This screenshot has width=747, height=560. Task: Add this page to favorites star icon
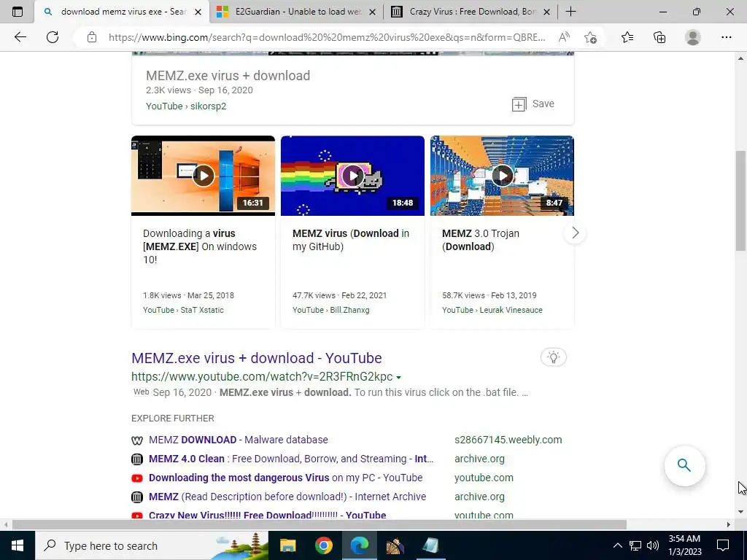[x=591, y=37]
